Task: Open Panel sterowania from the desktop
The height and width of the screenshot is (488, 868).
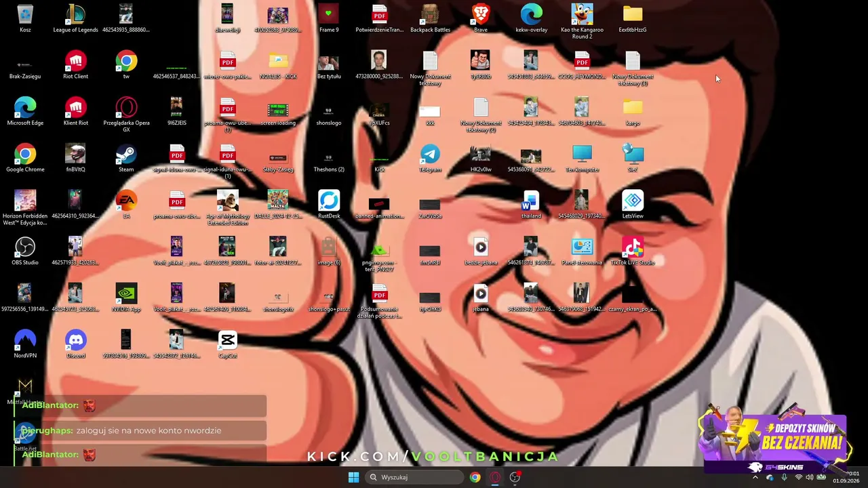Action: click(582, 252)
